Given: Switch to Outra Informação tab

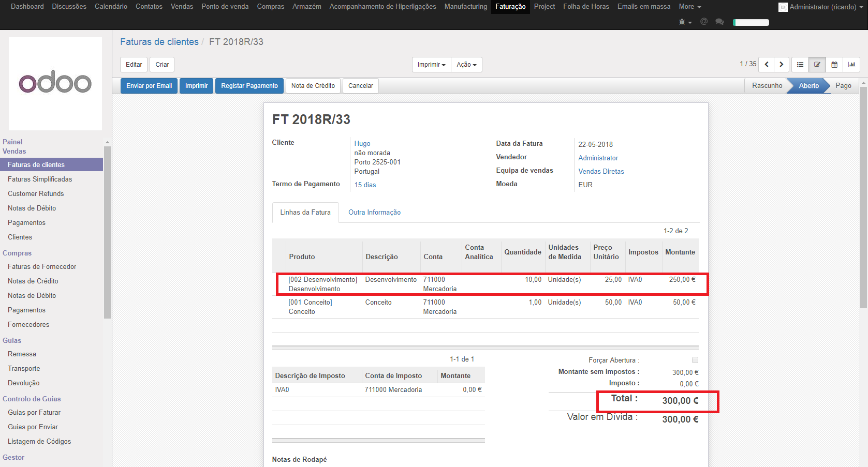Looking at the screenshot, I should (374, 213).
